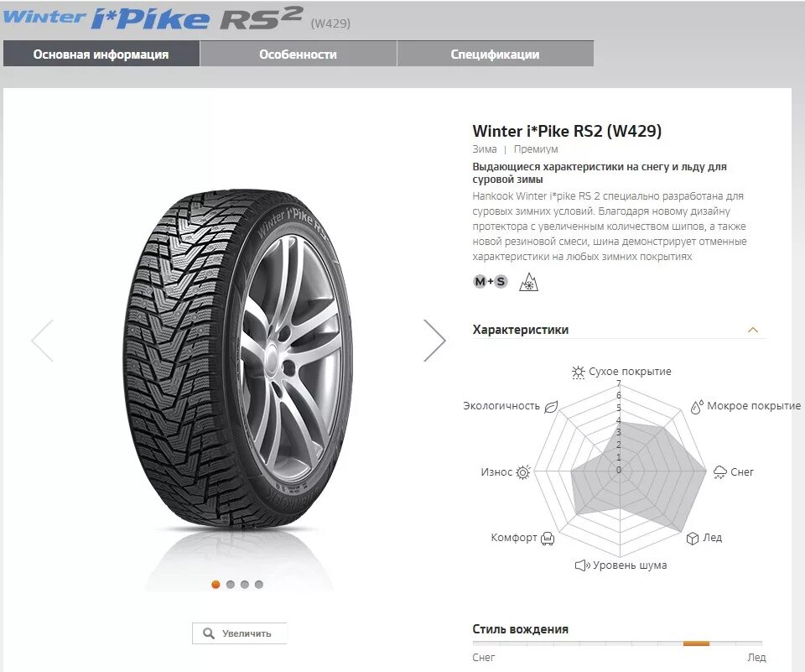The image size is (805, 672).
Task: Click the M+S tire marking icon
Action: coord(490,282)
